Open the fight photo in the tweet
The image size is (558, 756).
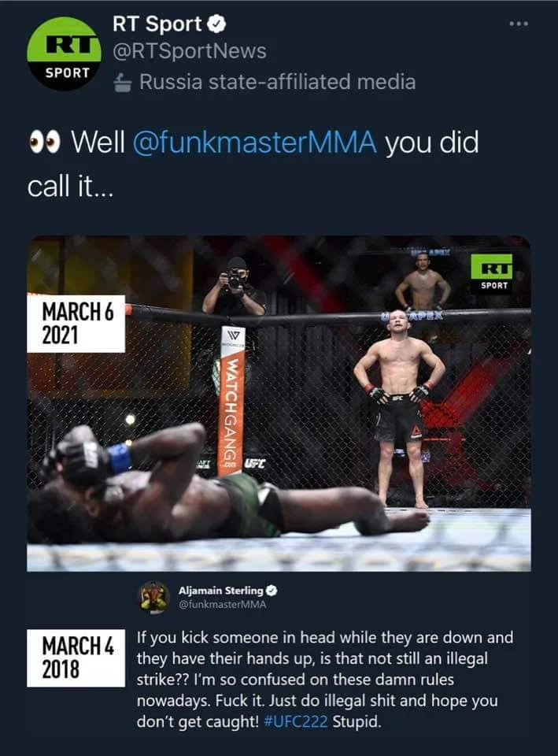(x=279, y=403)
